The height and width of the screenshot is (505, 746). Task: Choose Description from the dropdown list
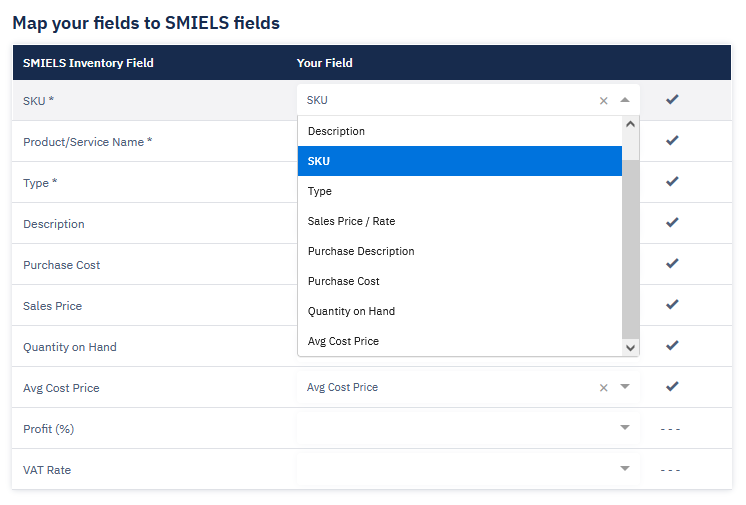coord(460,131)
